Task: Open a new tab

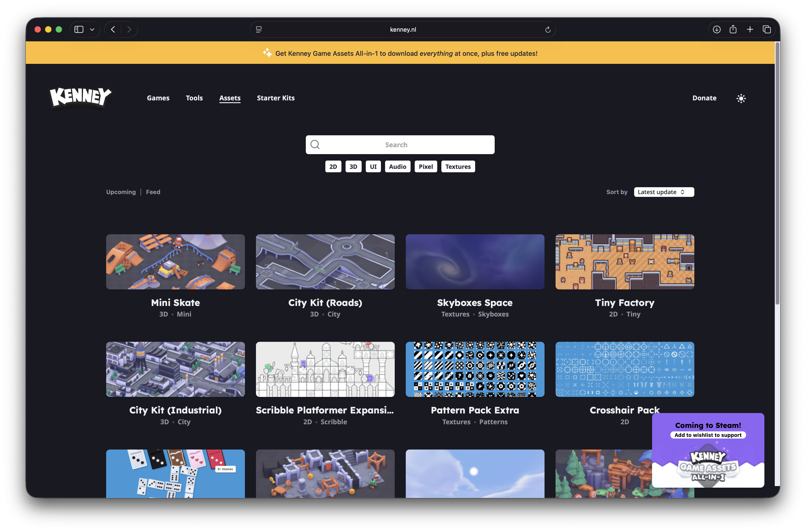Action: pos(750,30)
